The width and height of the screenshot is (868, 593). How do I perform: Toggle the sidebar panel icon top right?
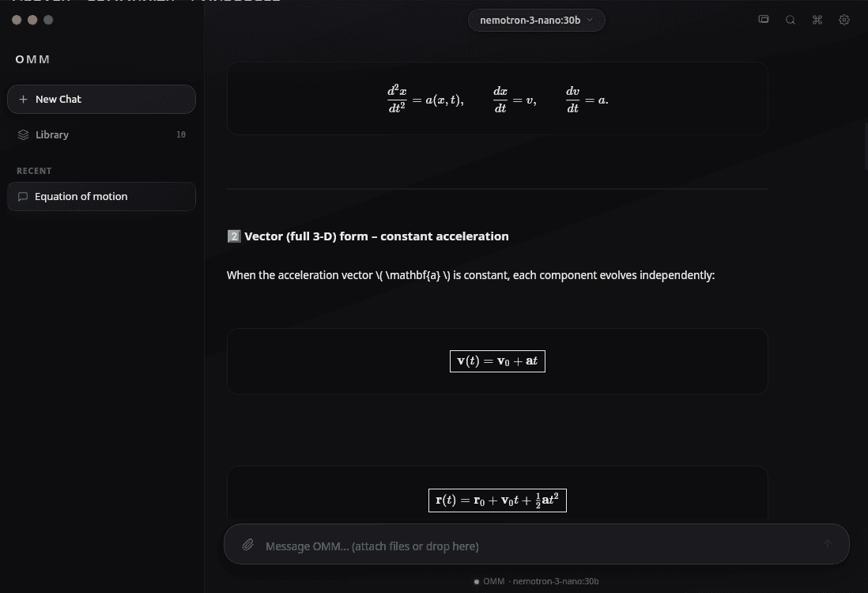[764, 19]
